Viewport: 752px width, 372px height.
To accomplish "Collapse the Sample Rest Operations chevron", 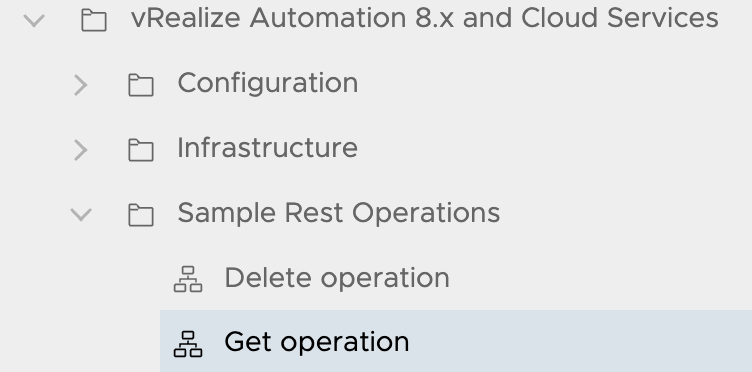I will point(81,214).
